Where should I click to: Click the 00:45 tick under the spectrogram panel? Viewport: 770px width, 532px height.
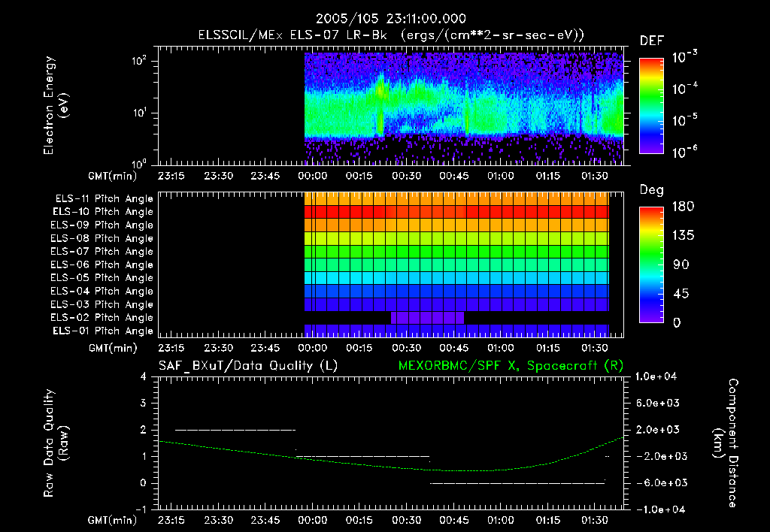(x=453, y=176)
